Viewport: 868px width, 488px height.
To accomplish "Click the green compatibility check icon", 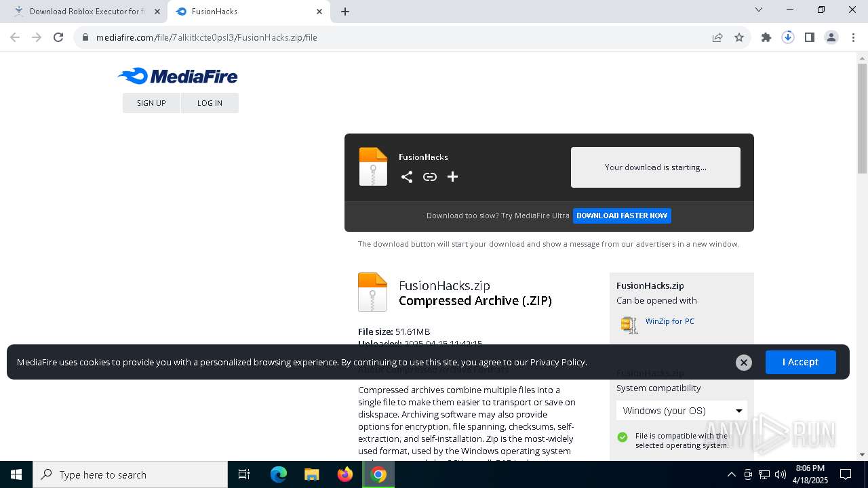I will click(x=623, y=437).
